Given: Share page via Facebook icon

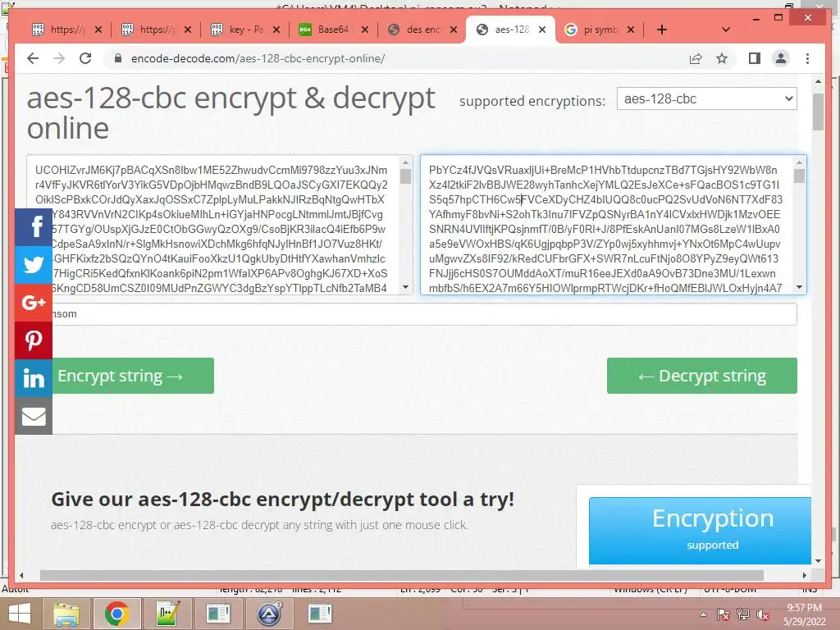Looking at the screenshot, I should 33,226.
